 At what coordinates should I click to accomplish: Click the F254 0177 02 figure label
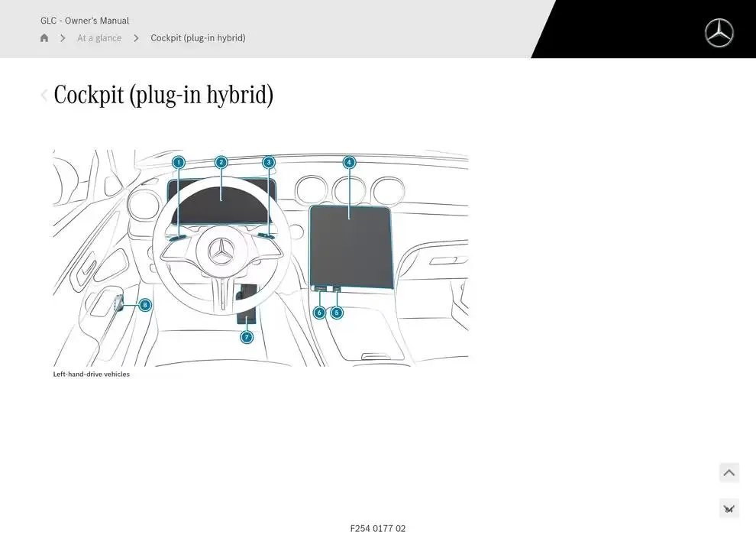pos(378,527)
